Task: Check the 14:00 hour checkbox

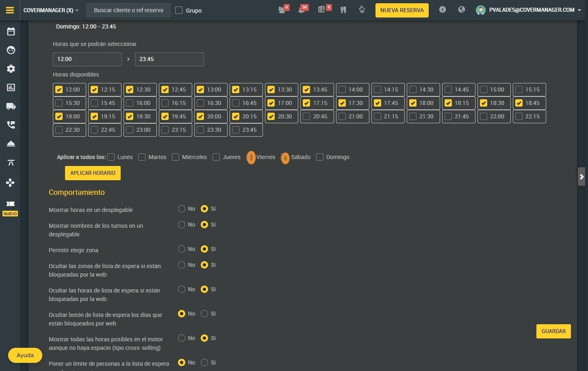Action: click(x=342, y=89)
